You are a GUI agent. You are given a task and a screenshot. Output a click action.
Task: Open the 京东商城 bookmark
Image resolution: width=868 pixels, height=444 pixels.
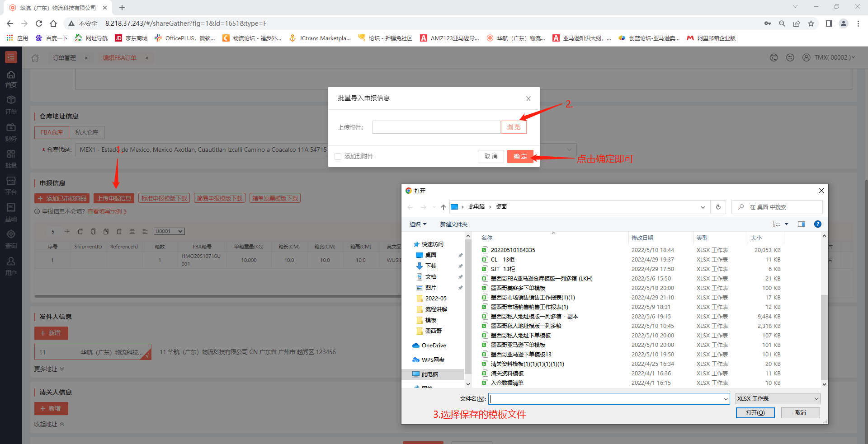pyautogui.click(x=132, y=38)
